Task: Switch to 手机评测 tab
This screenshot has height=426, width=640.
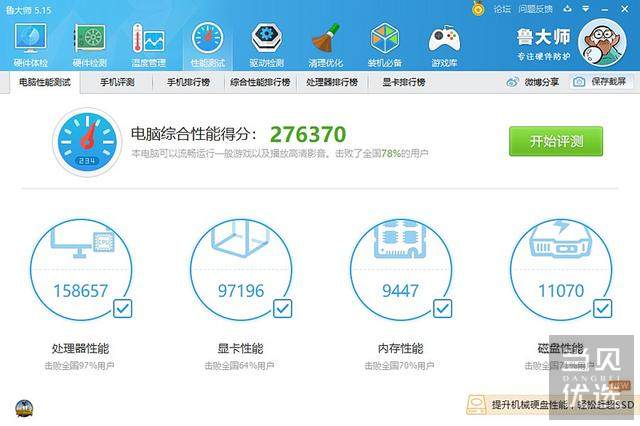Action: (117, 82)
